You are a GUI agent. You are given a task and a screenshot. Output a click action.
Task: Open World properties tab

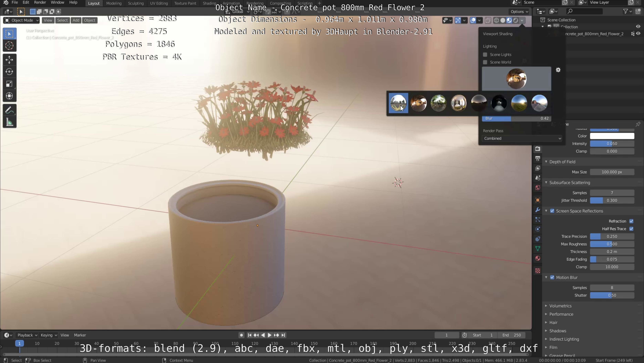(538, 188)
